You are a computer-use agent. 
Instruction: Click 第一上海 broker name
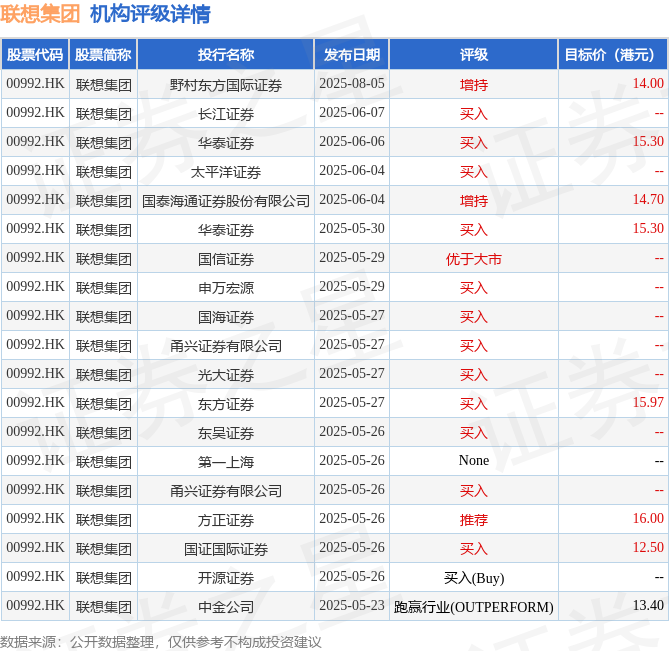tap(226, 462)
